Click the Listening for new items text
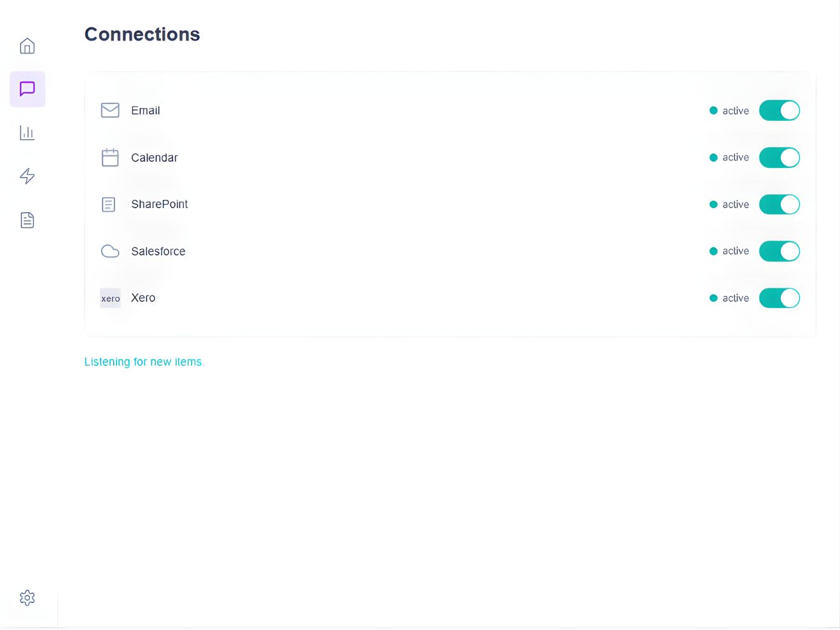Image resolution: width=840 pixels, height=630 pixels. 144,362
